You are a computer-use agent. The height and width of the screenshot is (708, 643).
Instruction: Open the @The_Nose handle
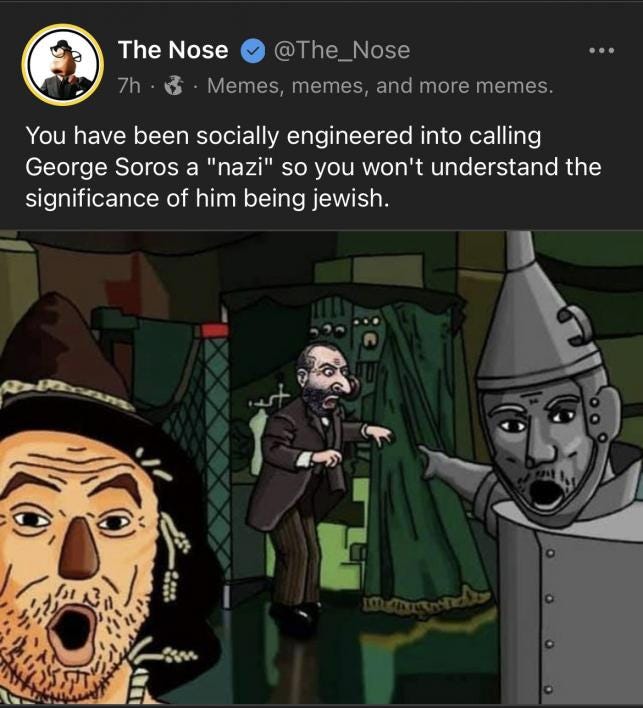pyautogui.click(x=342, y=50)
